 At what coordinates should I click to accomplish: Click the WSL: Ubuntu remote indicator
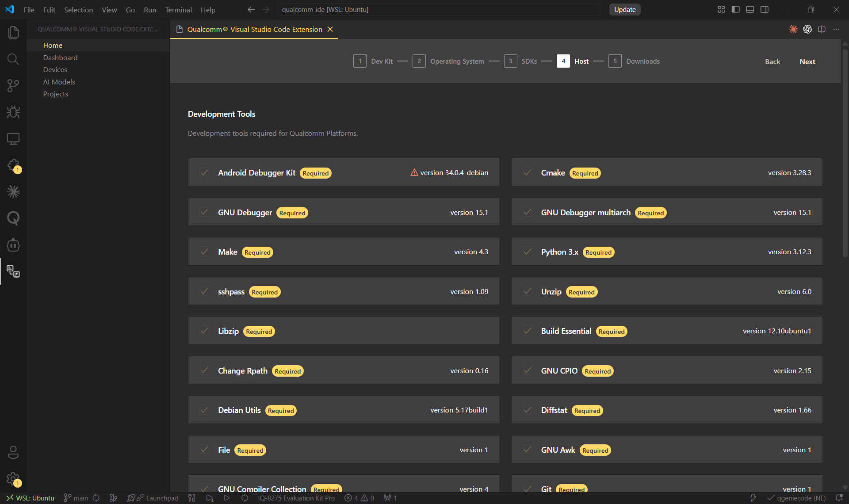tap(30, 498)
